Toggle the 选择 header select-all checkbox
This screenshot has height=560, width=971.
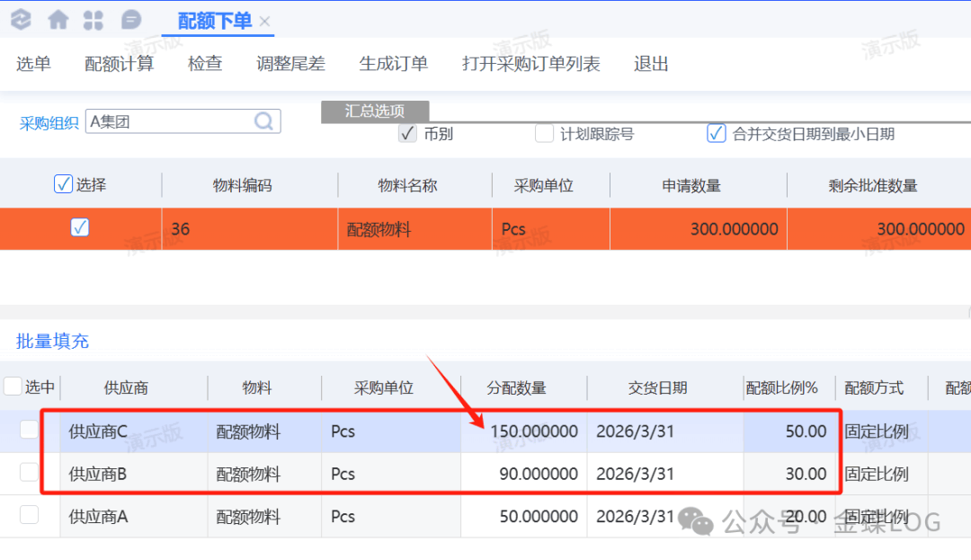tap(63, 184)
